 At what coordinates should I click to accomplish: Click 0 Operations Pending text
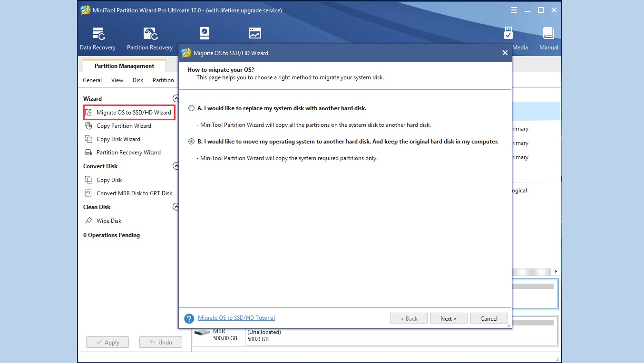click(x=111, y=235)
